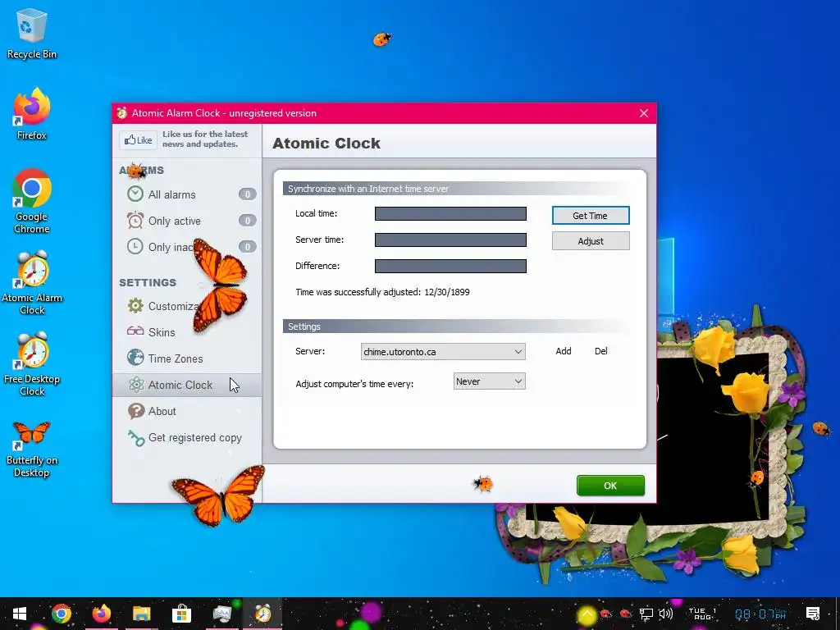The image size is (840, 630).
Task: Click the volume speaker icon in the tray
Action: 665,614
